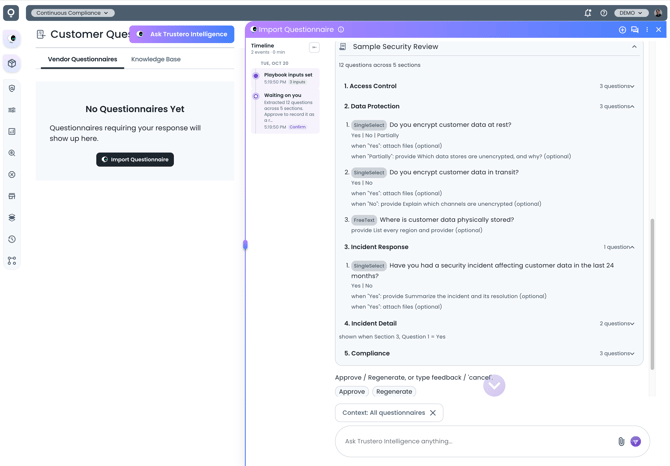
Task: Click the Regenerate button
Action: pyautogui.click(x=394, y=392)
